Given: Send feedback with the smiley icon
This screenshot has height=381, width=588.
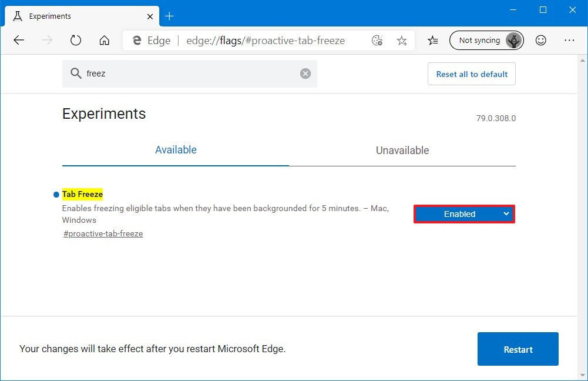Looking at the screenshot, I should coord(541,40).
